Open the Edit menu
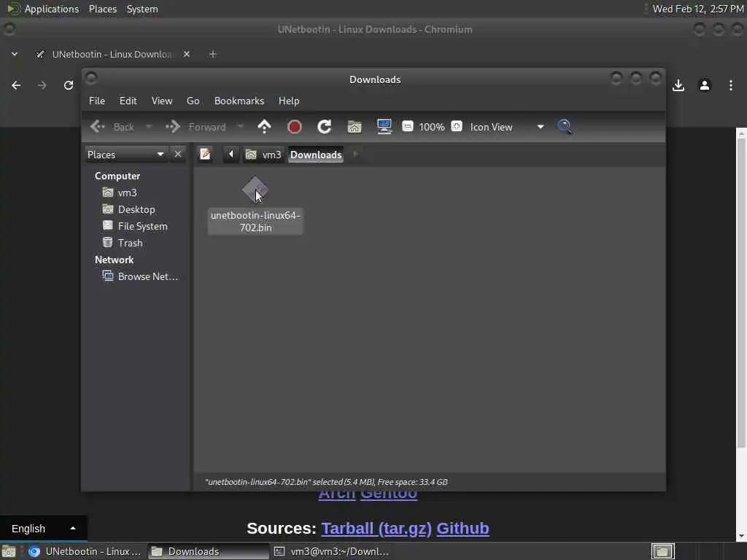The width and height of the screenshot is (747, 560). click(128, 101)
